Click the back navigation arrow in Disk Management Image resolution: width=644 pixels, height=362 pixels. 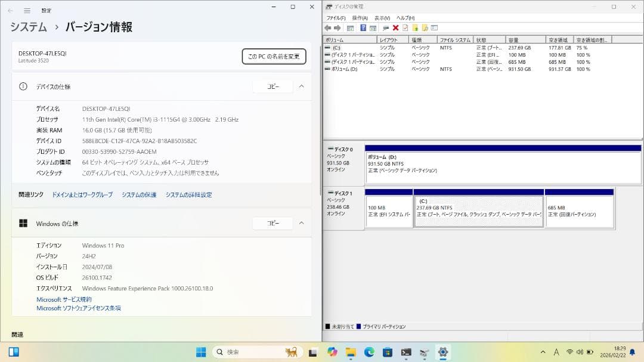tap(328, 27)
